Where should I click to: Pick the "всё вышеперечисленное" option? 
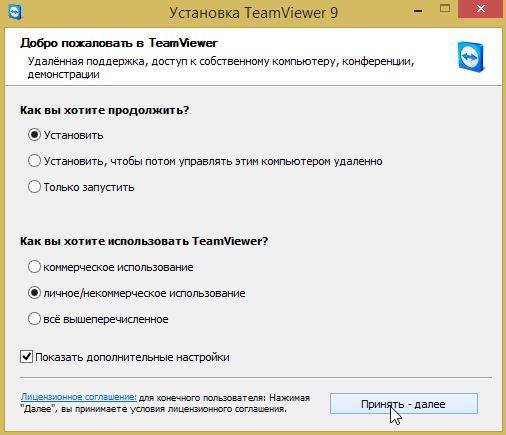[34, 319]
